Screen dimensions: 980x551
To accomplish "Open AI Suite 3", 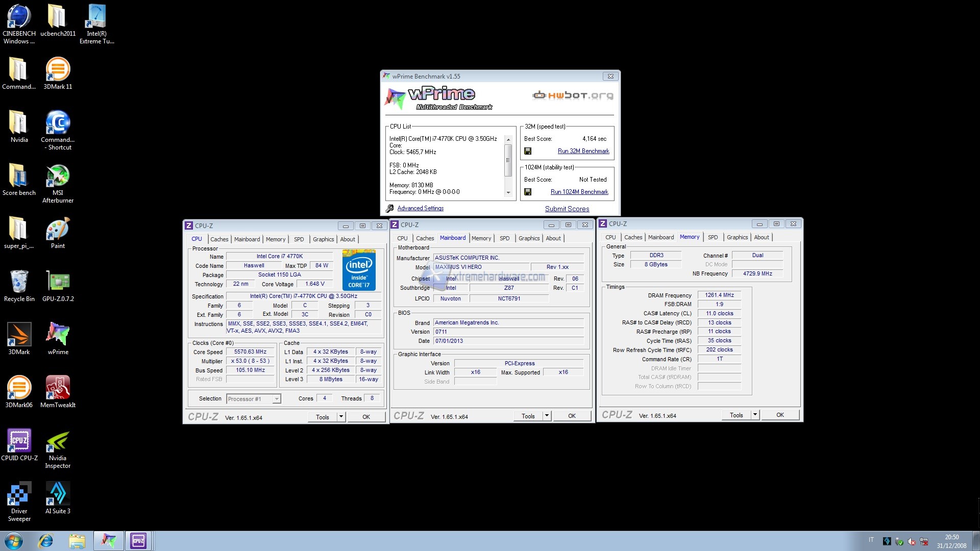I will (57, 493).
